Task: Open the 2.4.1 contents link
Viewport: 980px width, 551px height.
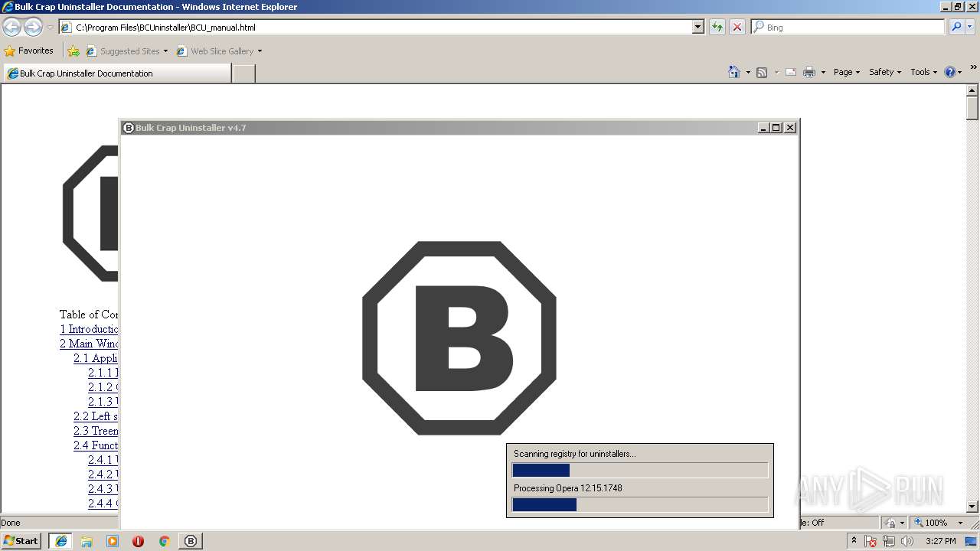Action: pos(103,460)
